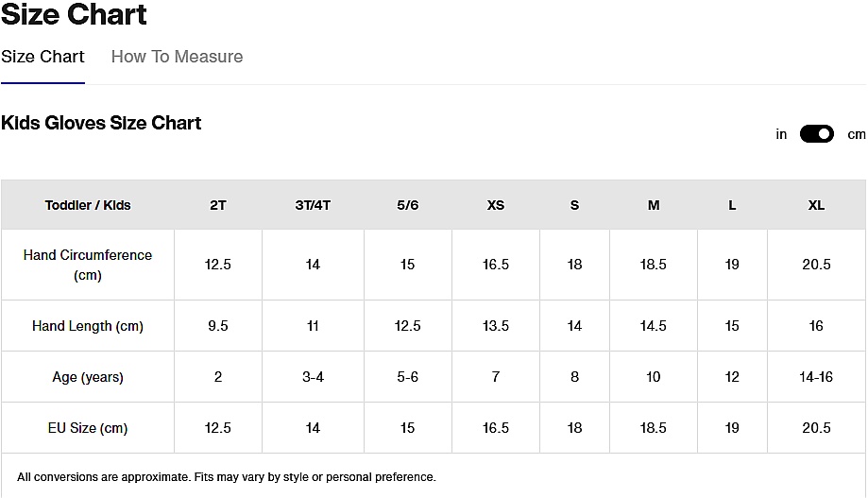This screenshot has height=498, width=868.
Task: Select the 5-6 age cell
Action: 407,377
